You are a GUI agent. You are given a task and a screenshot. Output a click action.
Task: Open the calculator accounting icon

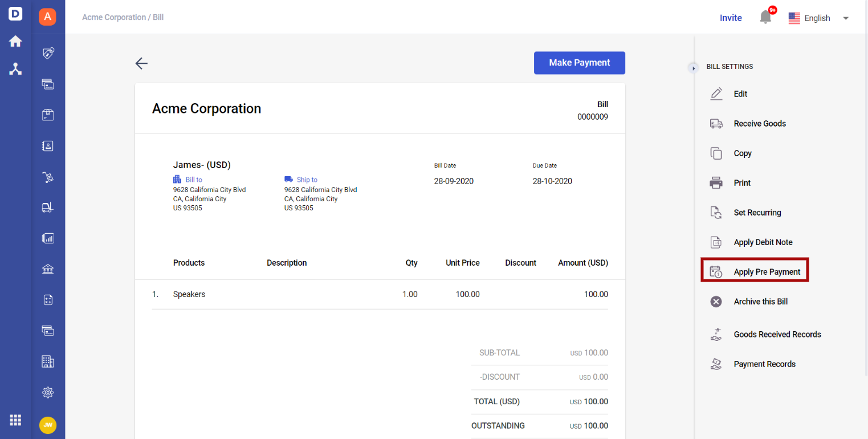[x=48, y=300]
